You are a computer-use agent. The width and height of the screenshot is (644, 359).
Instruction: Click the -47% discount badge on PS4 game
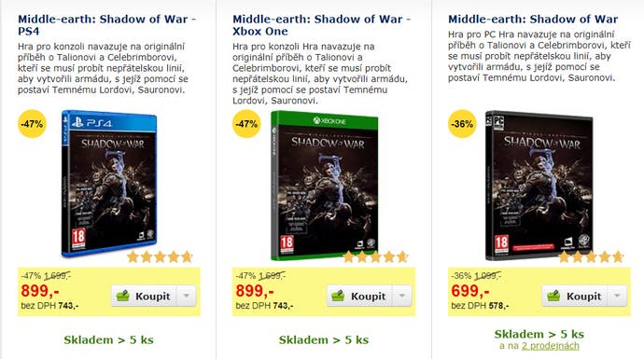click(x=32, y=124)
